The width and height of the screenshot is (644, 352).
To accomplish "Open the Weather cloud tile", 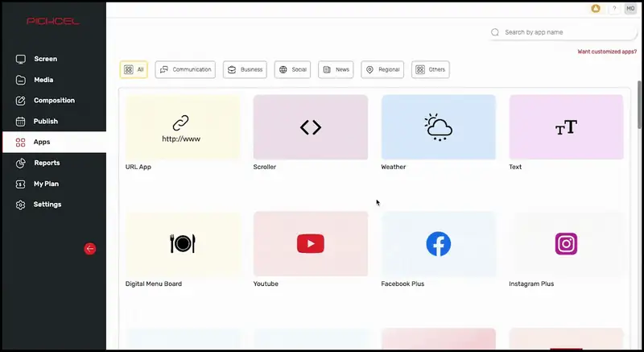I will tap(438, 127).
